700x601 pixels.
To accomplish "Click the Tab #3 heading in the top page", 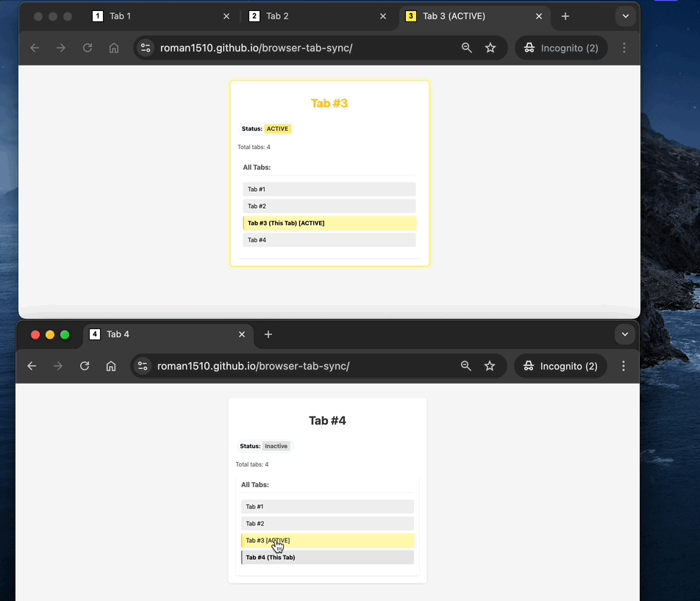I will coord(329,103).
